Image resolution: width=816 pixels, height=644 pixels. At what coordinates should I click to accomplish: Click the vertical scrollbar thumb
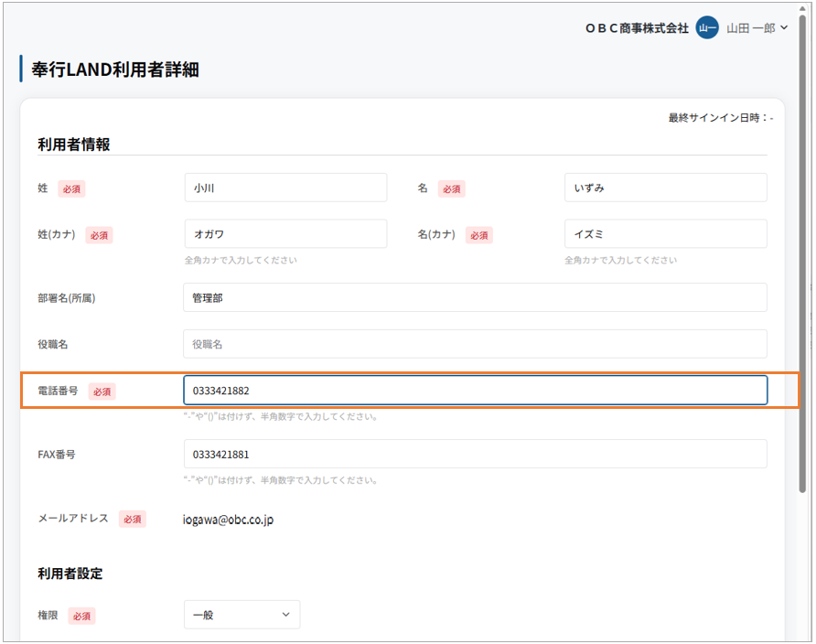(x=802, y=255)
